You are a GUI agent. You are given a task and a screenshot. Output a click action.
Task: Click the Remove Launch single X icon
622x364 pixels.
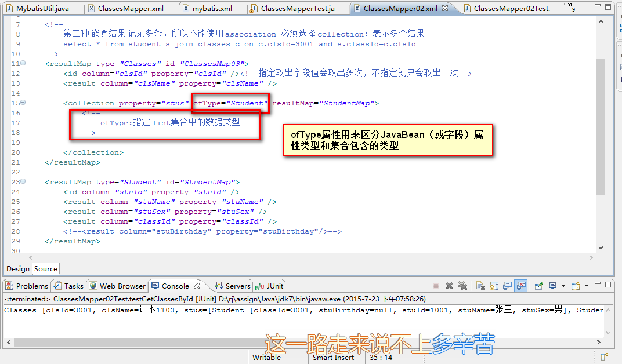point(449,286)
